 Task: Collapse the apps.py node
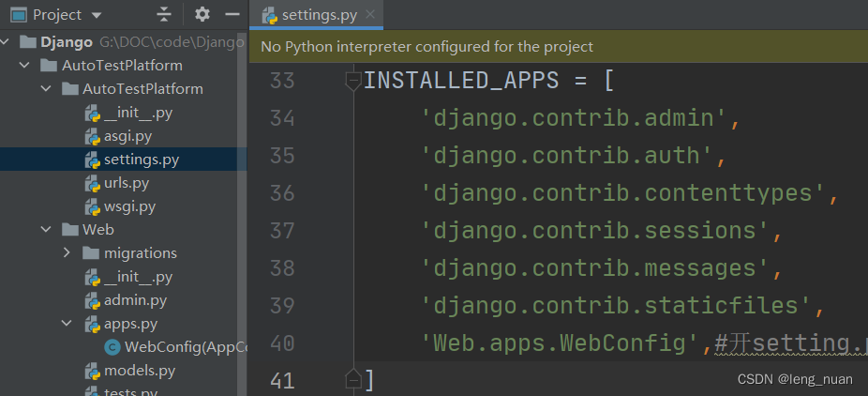click(67, 324)
